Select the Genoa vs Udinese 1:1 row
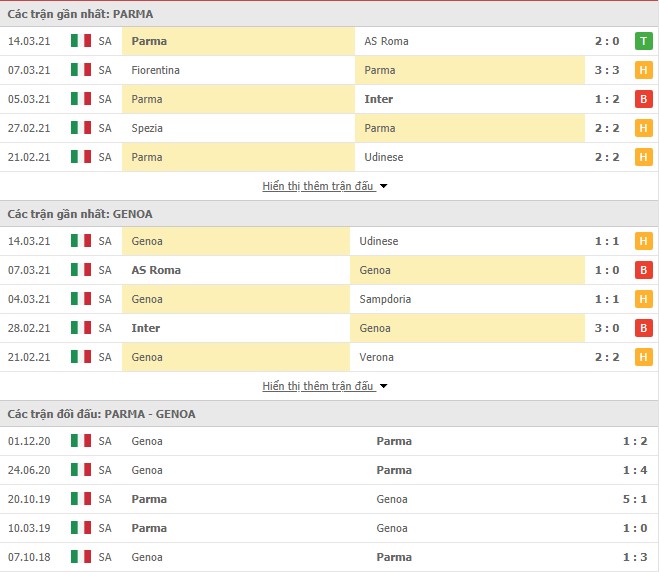The image size is (659, 572). tap(330, 241)
